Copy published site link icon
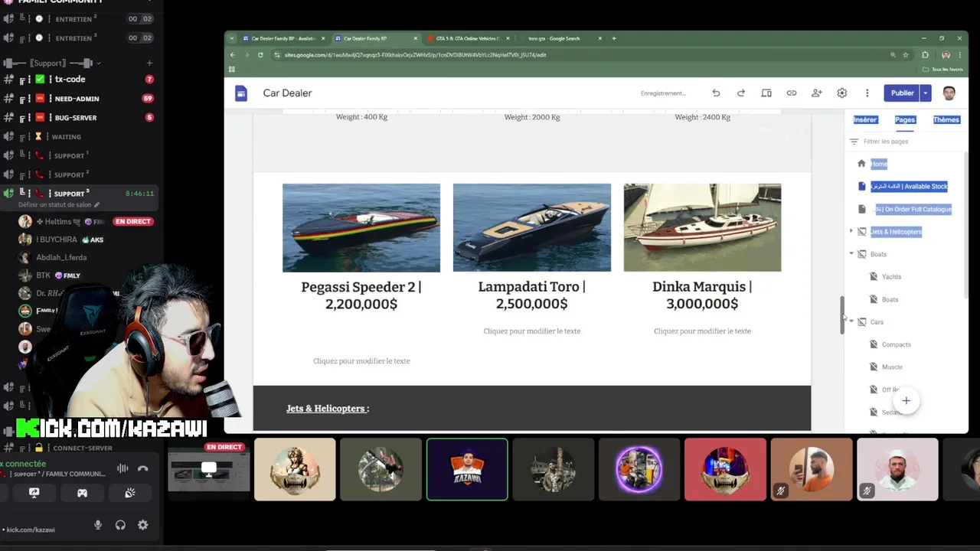This screenshot has width=980, height=551. point(792,93)
